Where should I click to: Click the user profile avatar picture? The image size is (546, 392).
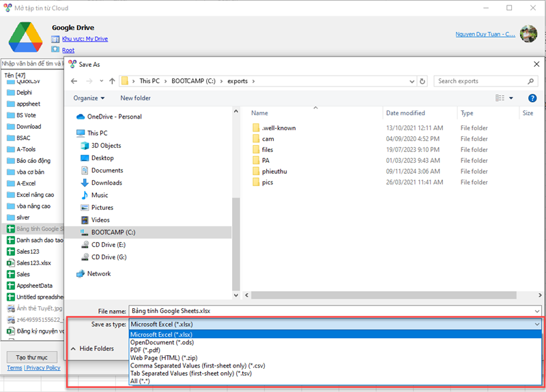(x=529, y=34)
